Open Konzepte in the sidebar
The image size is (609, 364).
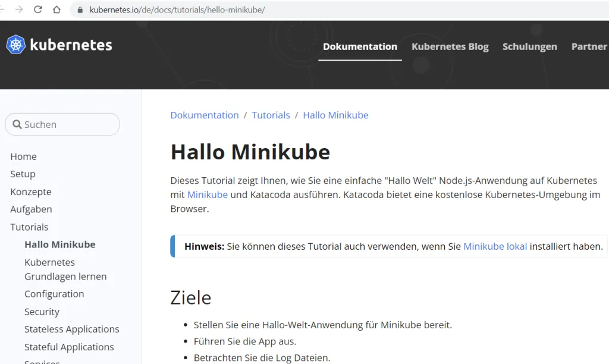pos(31,192)
